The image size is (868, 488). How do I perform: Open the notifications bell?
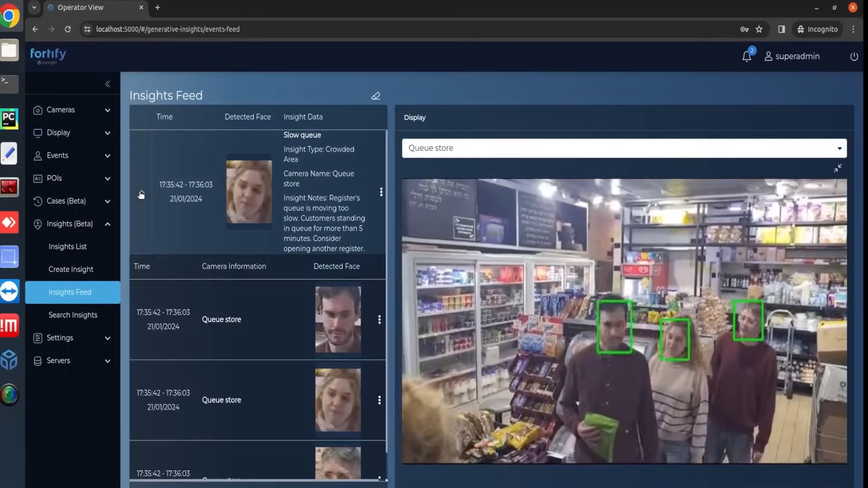tap(747, 56)
